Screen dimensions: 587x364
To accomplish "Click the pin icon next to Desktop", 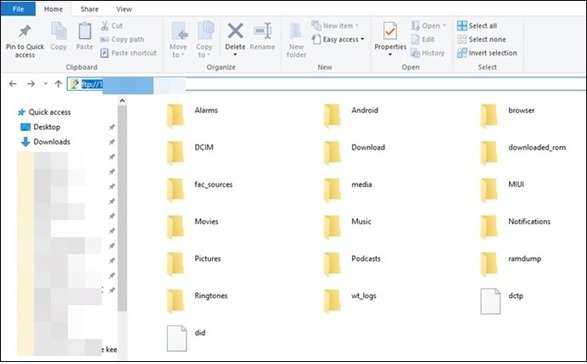I will point(112,127).
